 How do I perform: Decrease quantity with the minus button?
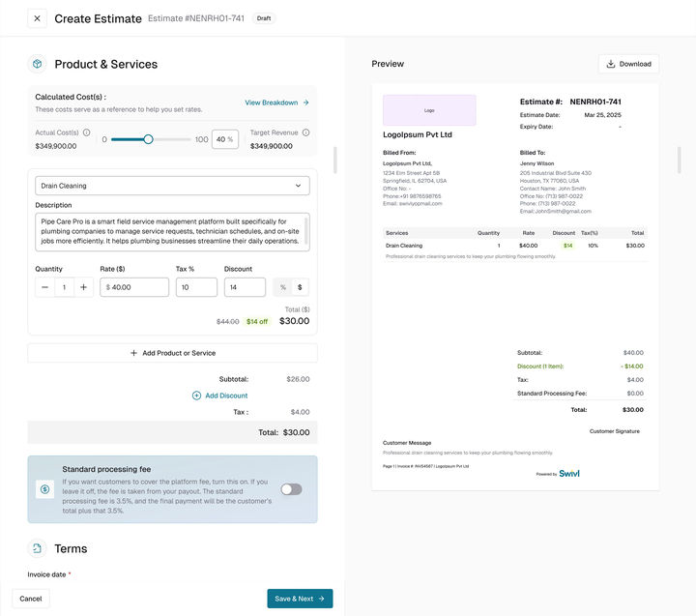tap(44, 287)
